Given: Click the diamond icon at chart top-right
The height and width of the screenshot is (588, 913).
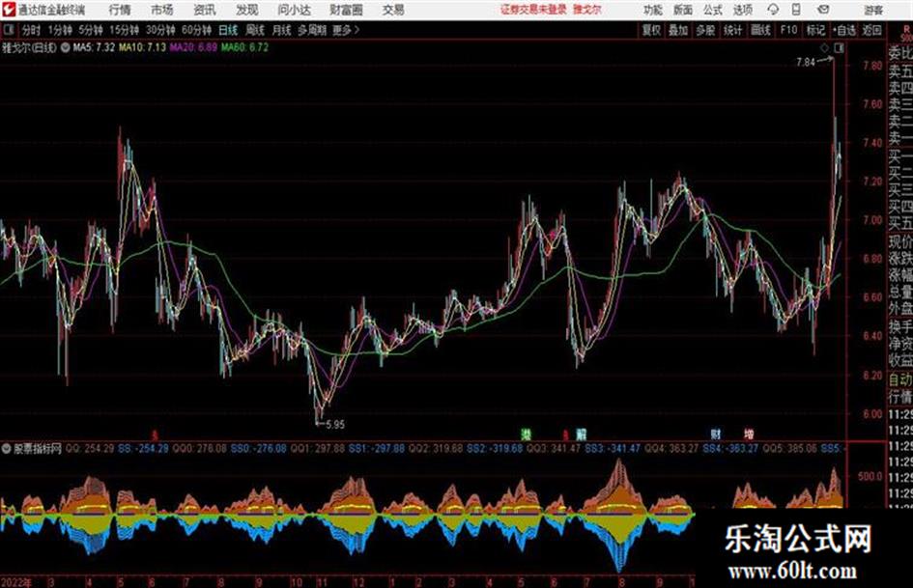Looking at the screenshot, I should (825, 48).
